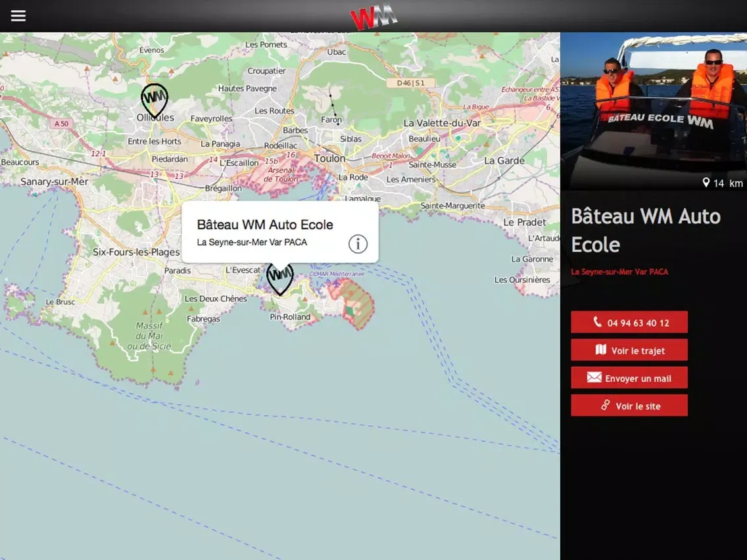This screenshot has height=560, width=747.
Task: Click Fabregas label on map
Action: tap(203, 319)
